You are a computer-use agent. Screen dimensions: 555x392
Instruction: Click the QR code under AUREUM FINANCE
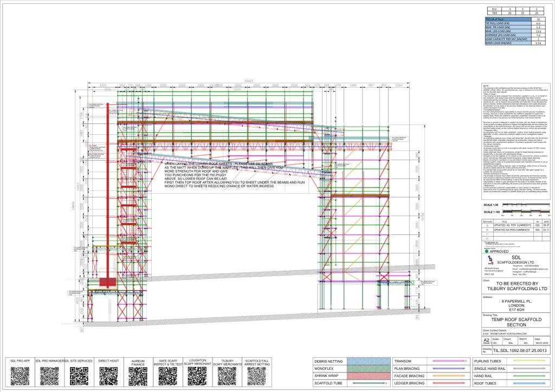[138, 376]
